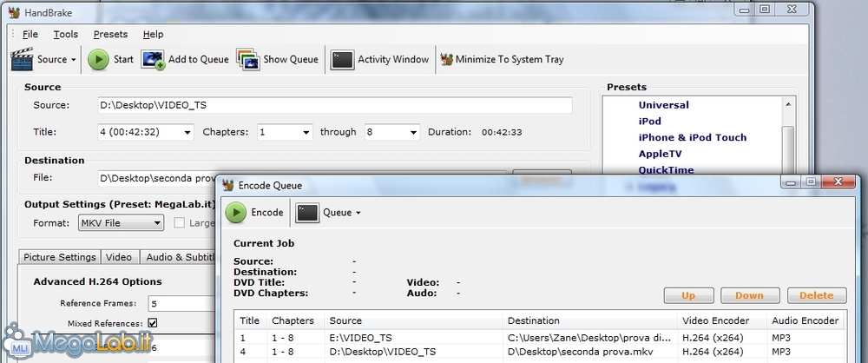Viewport: 868px width, 363px height.
Task: Click the Up button in Encode Queue
Action: 688,295
